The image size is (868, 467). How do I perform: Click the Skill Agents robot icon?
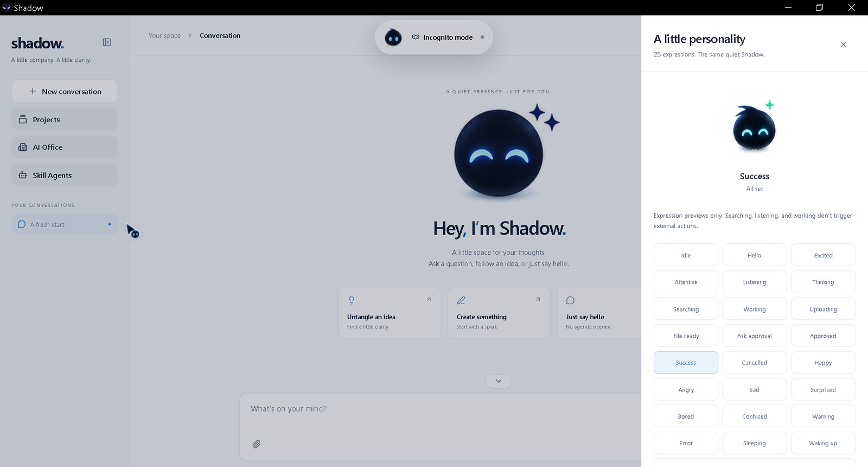[23, 175]
